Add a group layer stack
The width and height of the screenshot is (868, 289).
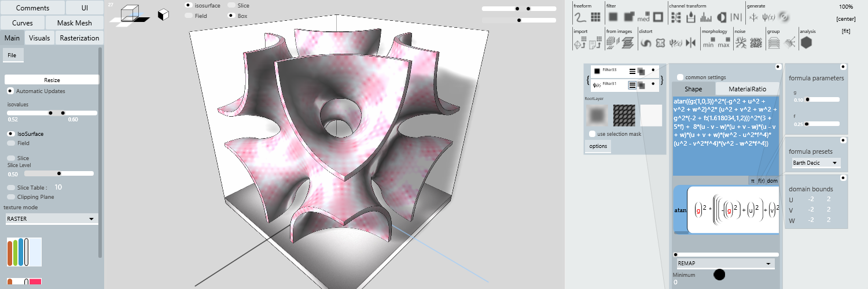click(774, 43)
